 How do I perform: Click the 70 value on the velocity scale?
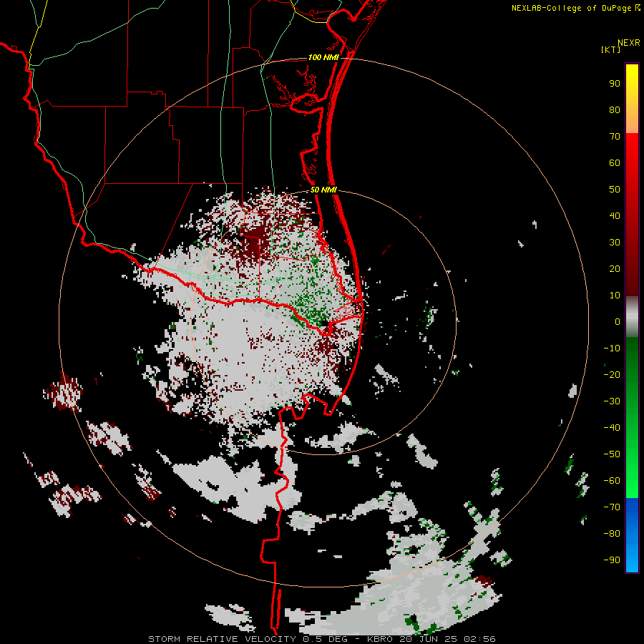pos(615,137)
